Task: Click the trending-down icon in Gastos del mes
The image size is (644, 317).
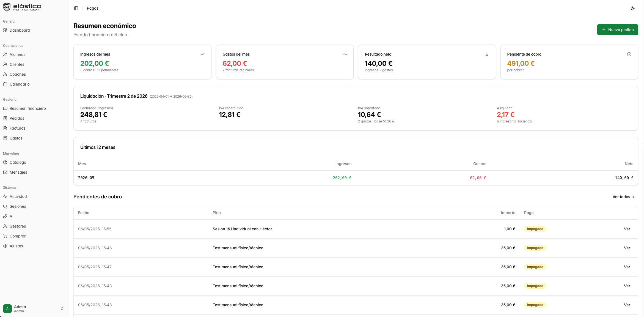Action: [x=345, y=54]
